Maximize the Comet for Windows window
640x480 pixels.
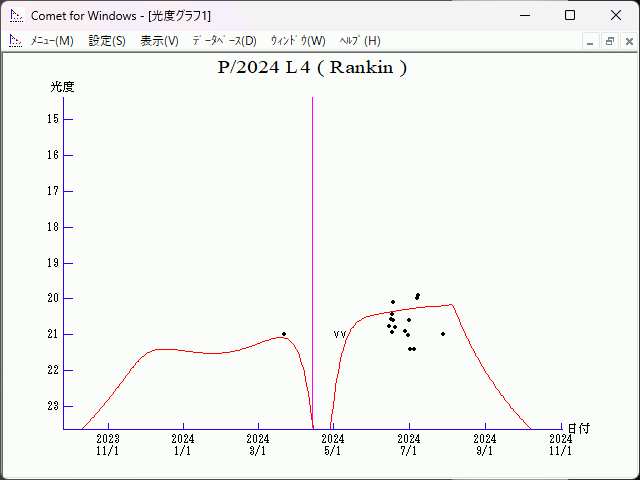pyautogui.click(x=569, y=16)
